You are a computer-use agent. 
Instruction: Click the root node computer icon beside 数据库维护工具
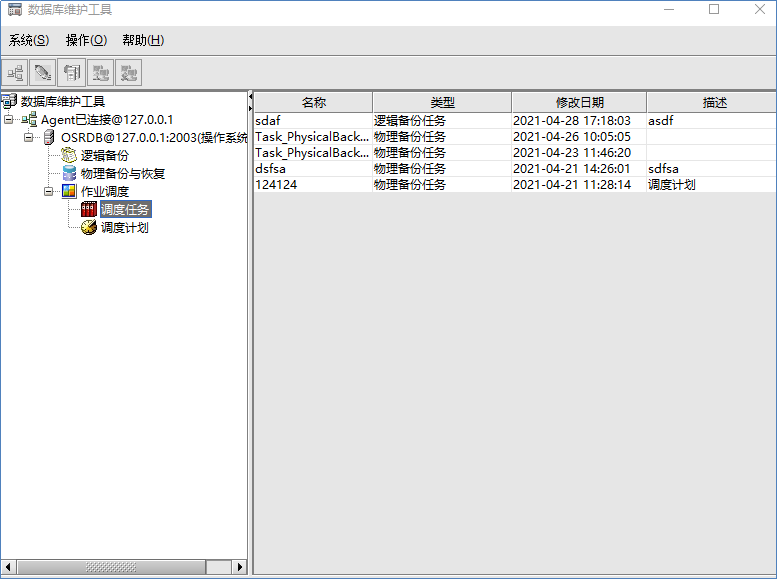[x=9, y=102]
